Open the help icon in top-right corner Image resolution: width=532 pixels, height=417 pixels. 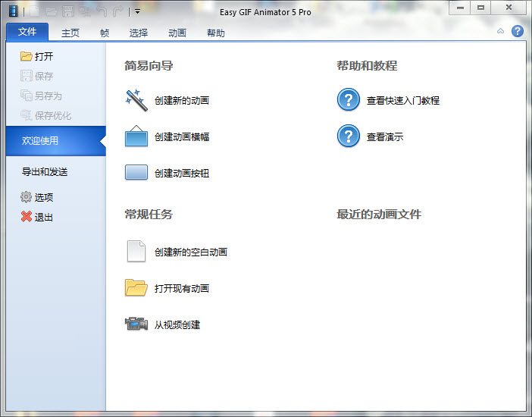coord(518,31)
